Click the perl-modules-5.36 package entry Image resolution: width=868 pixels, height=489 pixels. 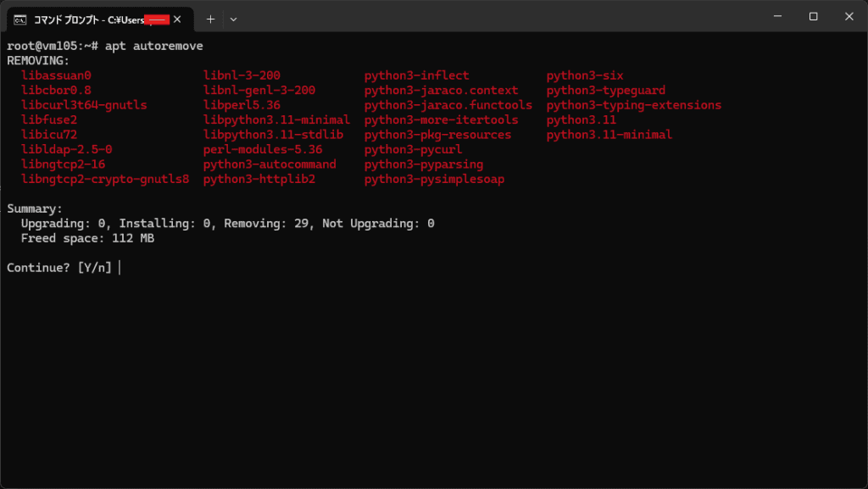pos(263,149)
